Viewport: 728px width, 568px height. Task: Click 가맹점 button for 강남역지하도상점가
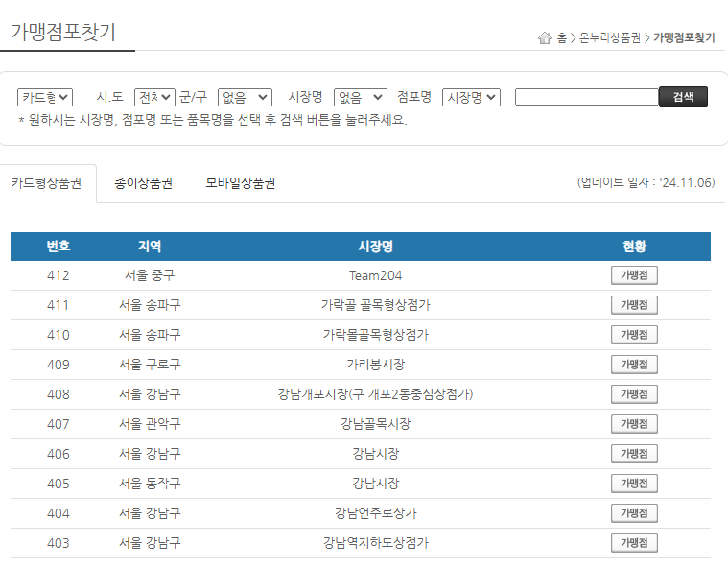tap(634, 543)
